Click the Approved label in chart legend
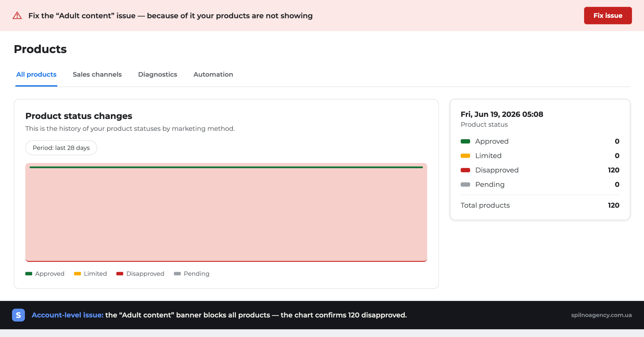The height and width of the screenshot is (337, 644). [50, 274]
